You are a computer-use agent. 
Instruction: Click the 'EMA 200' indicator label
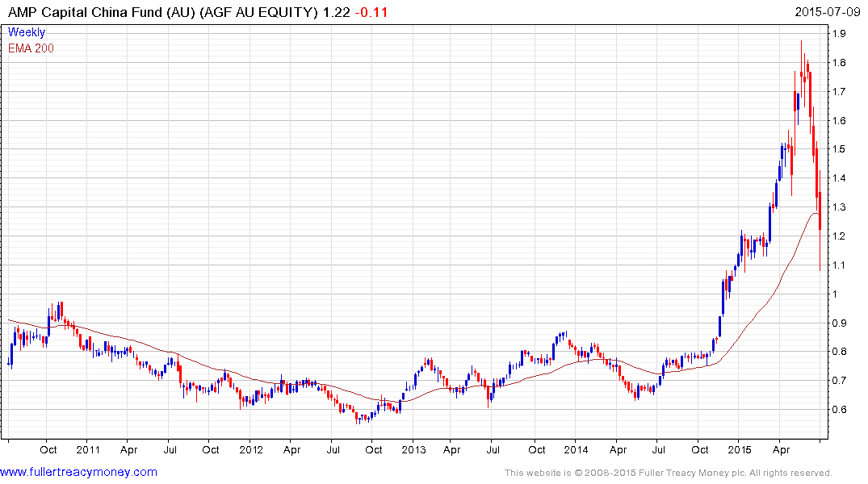31,48
